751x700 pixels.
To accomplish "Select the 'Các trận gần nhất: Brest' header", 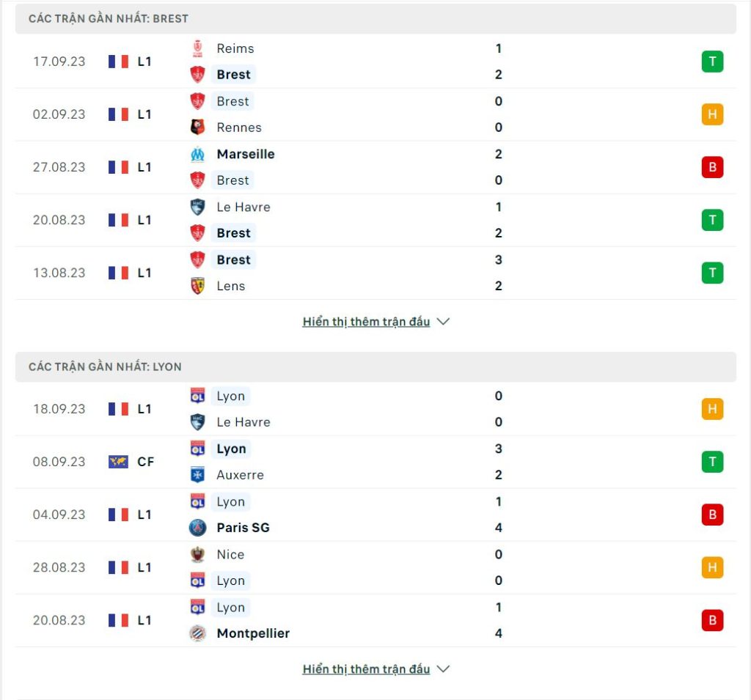I will [x=375, y=19].
